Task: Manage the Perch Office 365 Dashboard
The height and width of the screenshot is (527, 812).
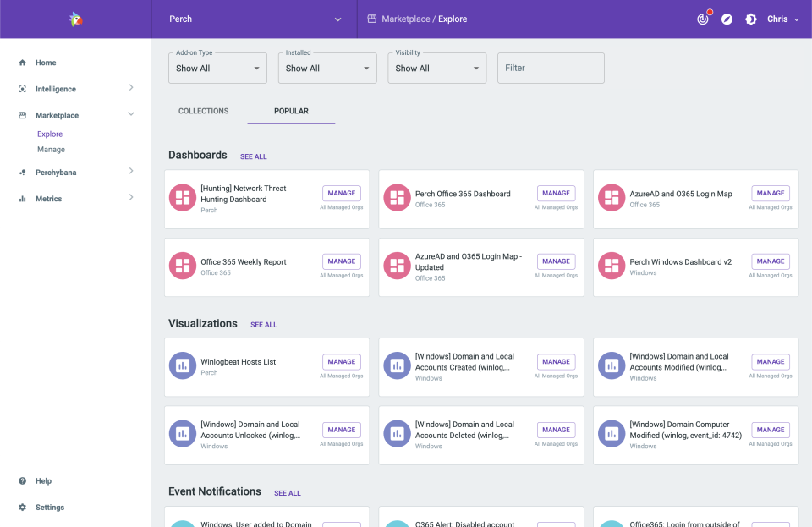Action: pyautogui.click(x=557, y=193)
